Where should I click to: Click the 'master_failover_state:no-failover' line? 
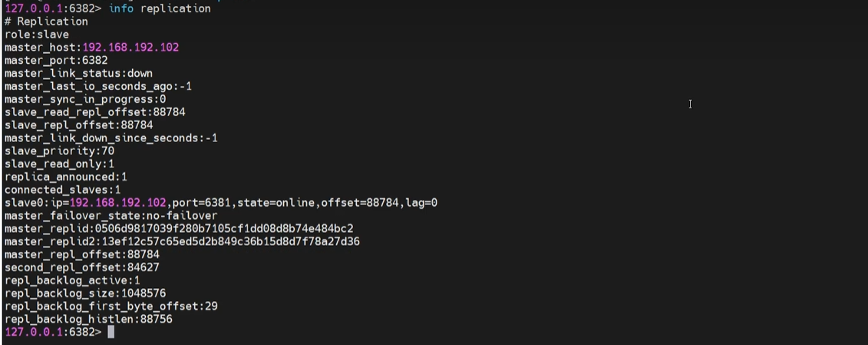click(x=111, y=216)
